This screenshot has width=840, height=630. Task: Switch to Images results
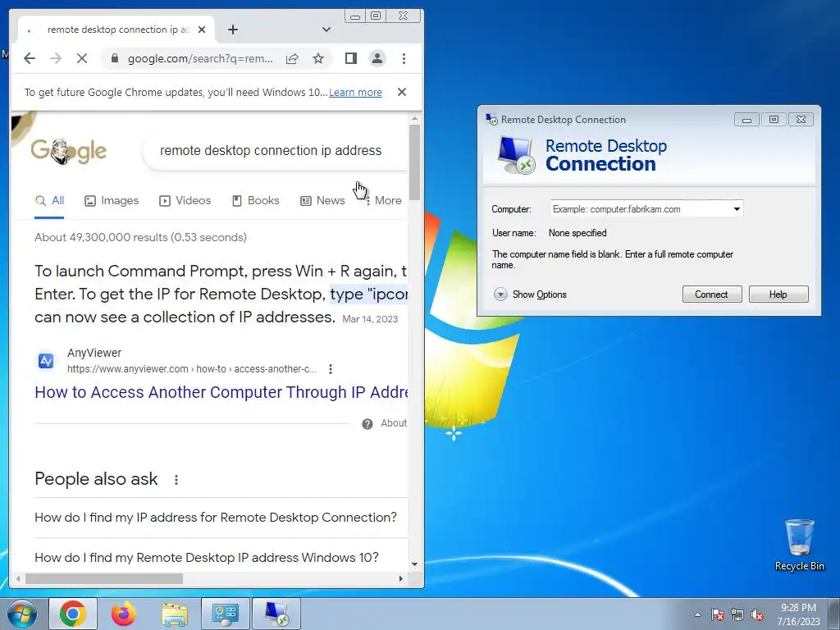(112, 201)
